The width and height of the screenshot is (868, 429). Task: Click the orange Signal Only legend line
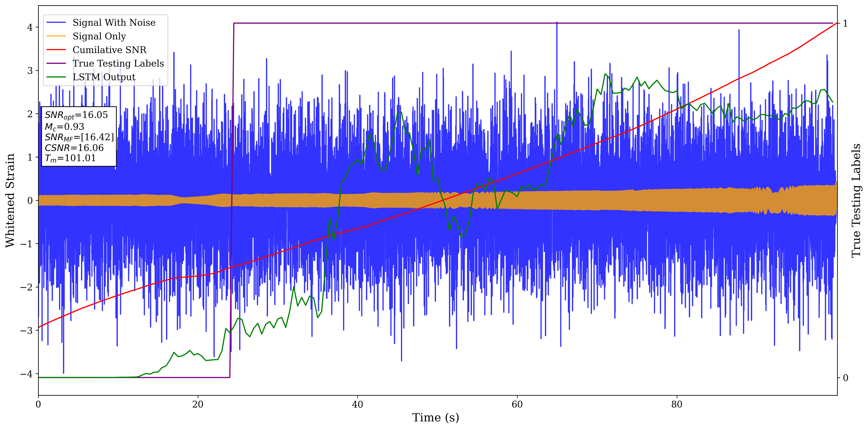tap(56, 36)
